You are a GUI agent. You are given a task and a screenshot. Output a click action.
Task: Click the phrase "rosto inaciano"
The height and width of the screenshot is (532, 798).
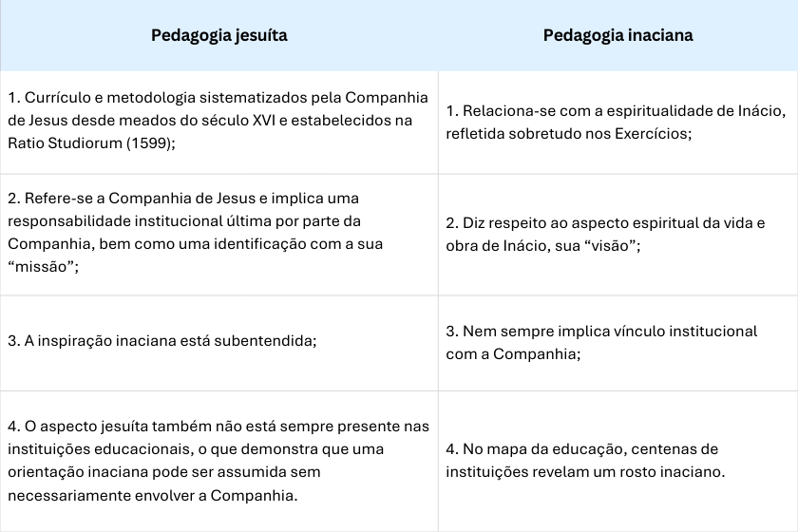point(677,471)
